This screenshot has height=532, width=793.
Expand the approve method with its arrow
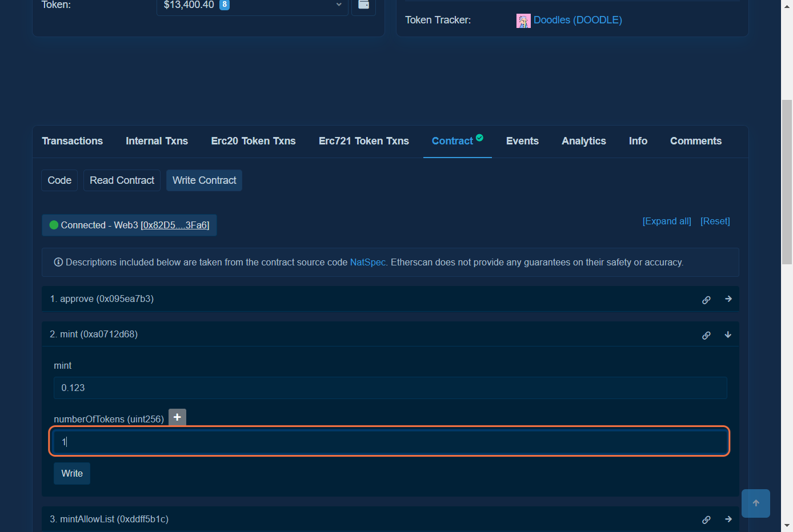728,299
